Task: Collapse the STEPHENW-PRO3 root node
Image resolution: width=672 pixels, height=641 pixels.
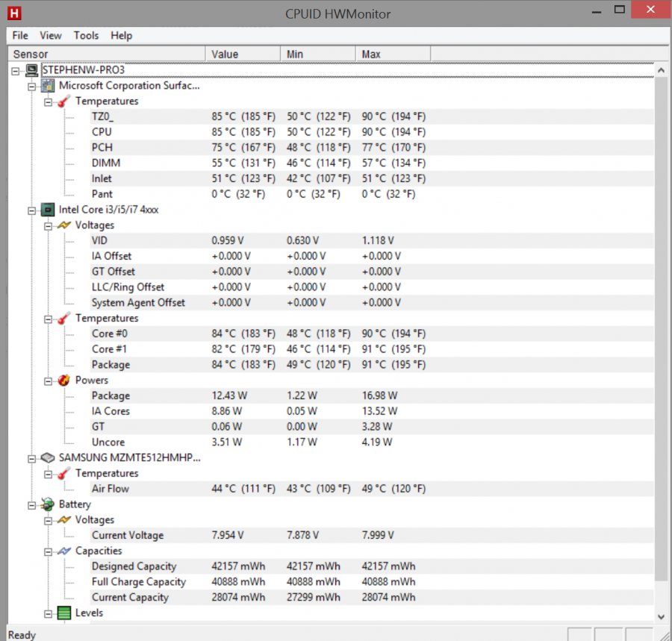Action: point(16,70)
